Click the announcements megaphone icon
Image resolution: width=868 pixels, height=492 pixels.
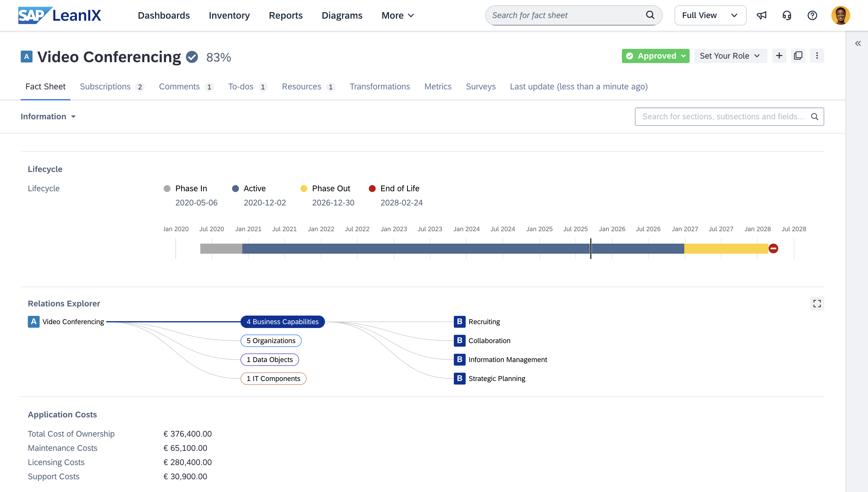click(x=761, y=15)
